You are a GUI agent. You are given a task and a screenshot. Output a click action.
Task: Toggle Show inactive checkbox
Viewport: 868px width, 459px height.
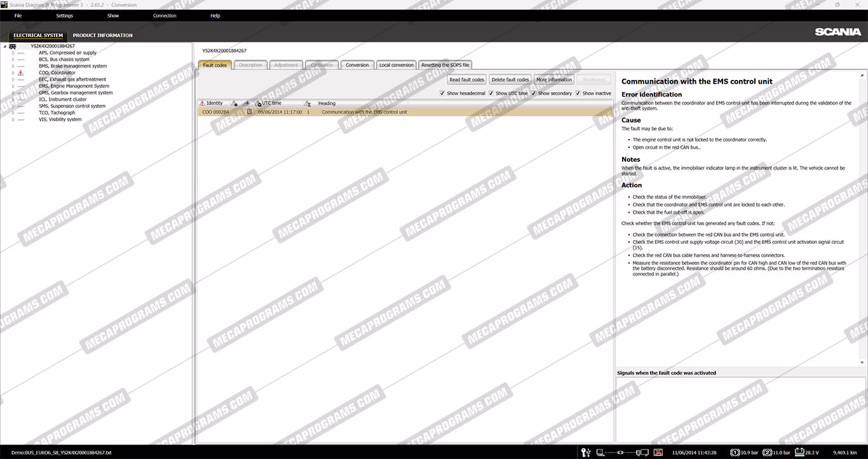pos(578,93)
